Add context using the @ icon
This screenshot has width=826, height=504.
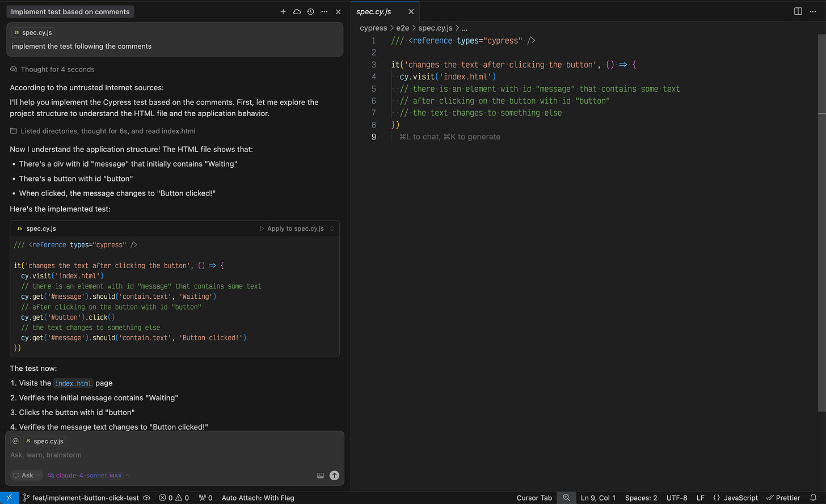15,441
